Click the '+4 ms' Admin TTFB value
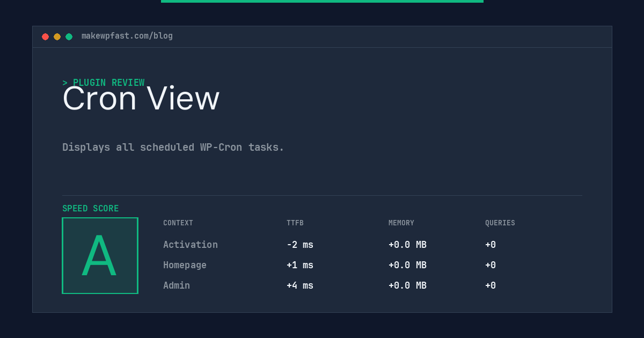The image size is (644, 338). coord(300,285)
